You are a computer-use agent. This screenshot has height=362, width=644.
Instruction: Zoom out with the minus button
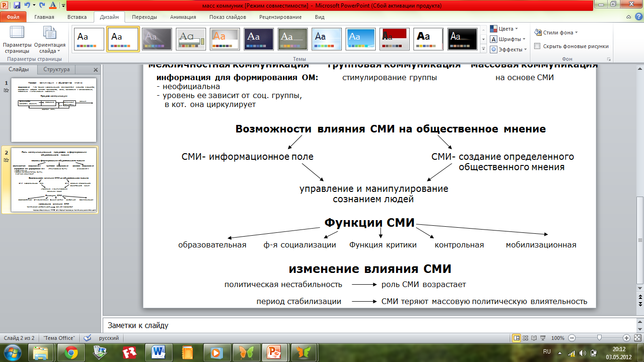pos(571,338)
